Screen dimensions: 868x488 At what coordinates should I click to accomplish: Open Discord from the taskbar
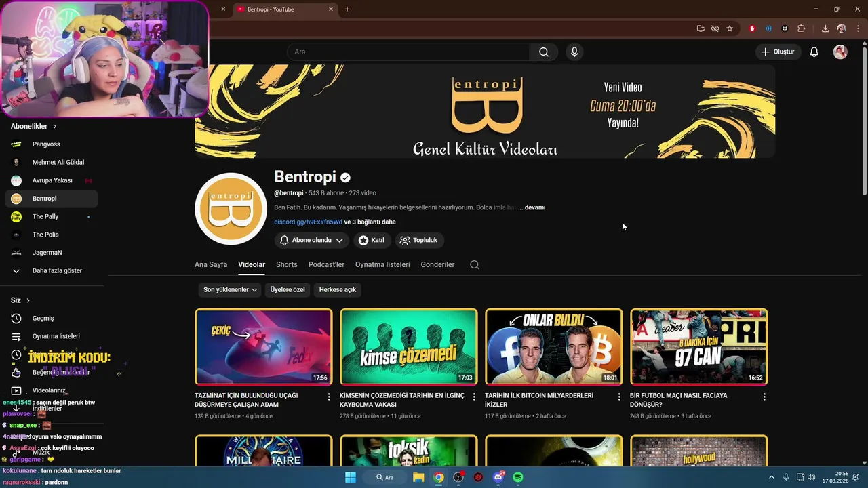pos(498,477)
